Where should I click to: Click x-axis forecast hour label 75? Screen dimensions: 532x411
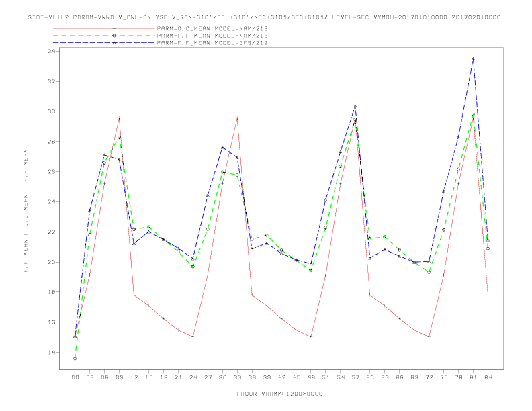444,377
